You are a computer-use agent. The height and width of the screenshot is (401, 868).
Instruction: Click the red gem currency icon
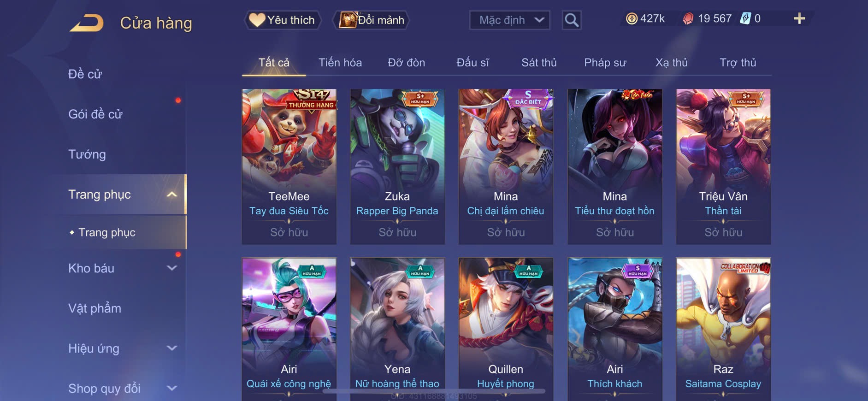[x=688, y=18]
